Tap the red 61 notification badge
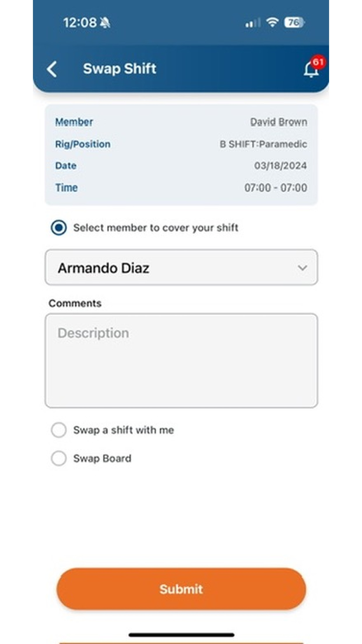This screenshot has width=362, height=644. pyautogui.click(x=318, y=62)
